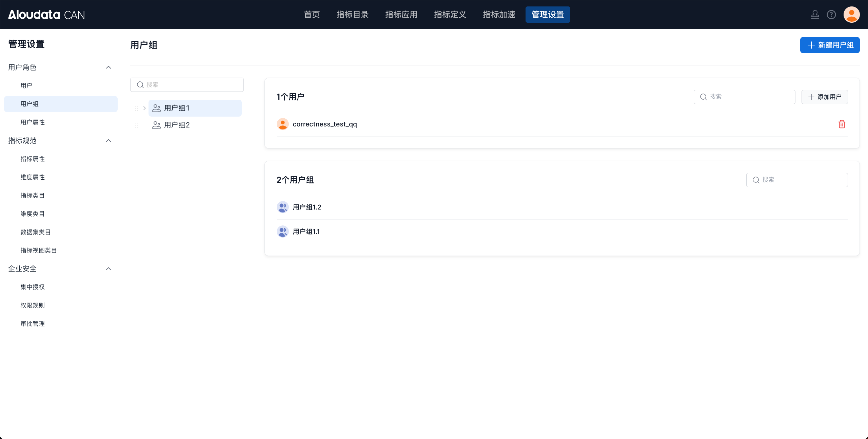Screen dimensions: 868x439
Task: Delete user correctness_test_qq with trash icon
Action: tap(842, 124)
